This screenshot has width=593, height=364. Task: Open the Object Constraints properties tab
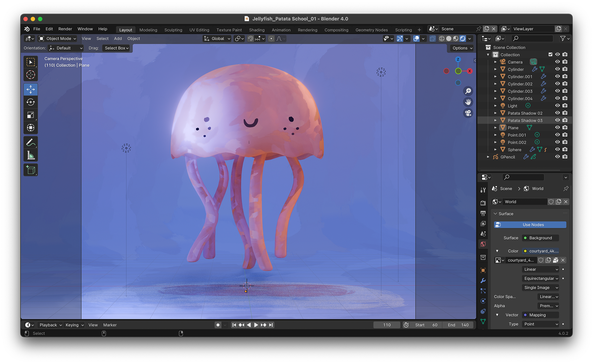click(483, 311)
